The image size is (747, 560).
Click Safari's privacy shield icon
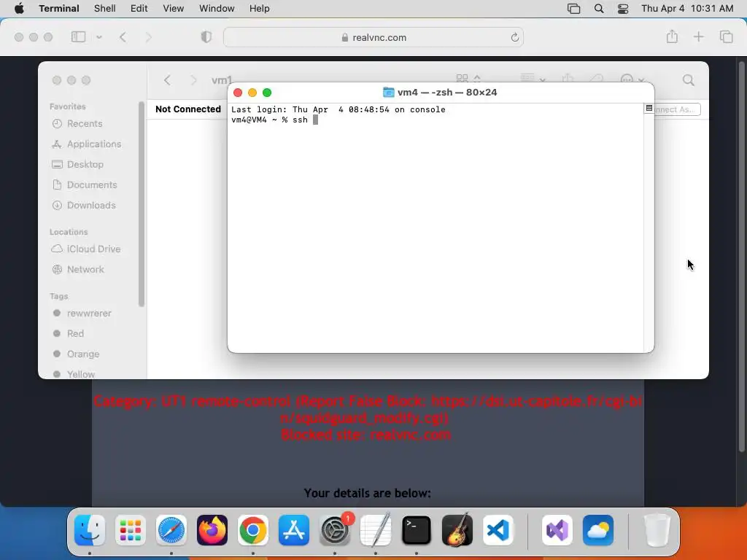coord(206,37)
